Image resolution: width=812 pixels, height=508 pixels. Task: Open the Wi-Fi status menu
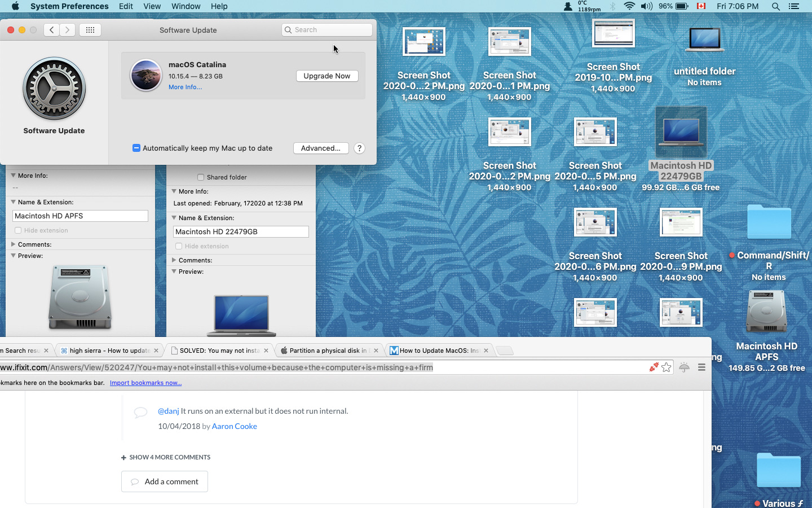[x=629, y=6]
